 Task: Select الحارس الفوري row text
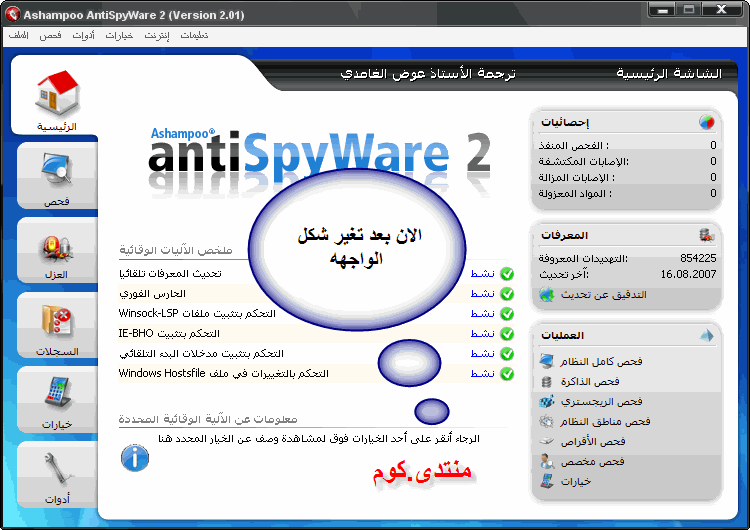pyautogui.click(x=153, y=294)
